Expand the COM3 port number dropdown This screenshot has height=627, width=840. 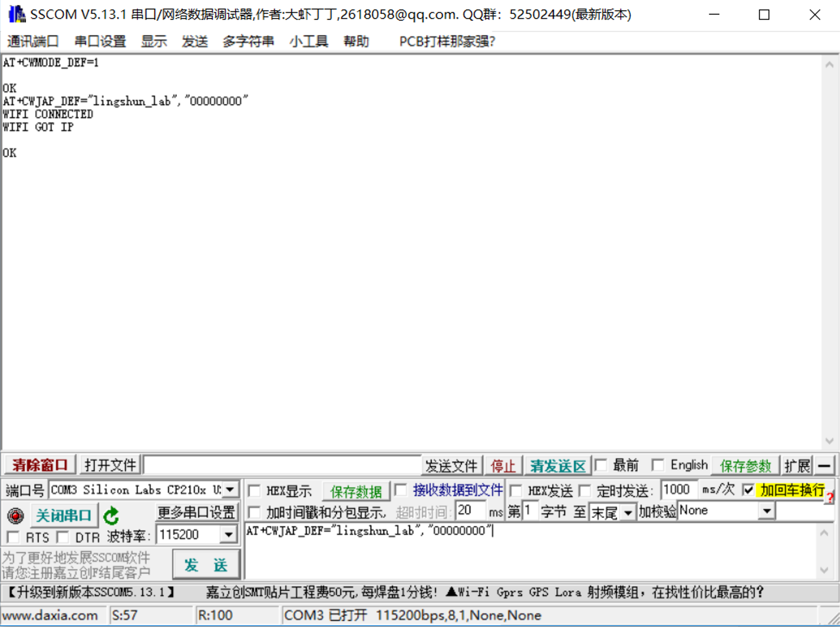pyautogui.click(x=230, y=490)
